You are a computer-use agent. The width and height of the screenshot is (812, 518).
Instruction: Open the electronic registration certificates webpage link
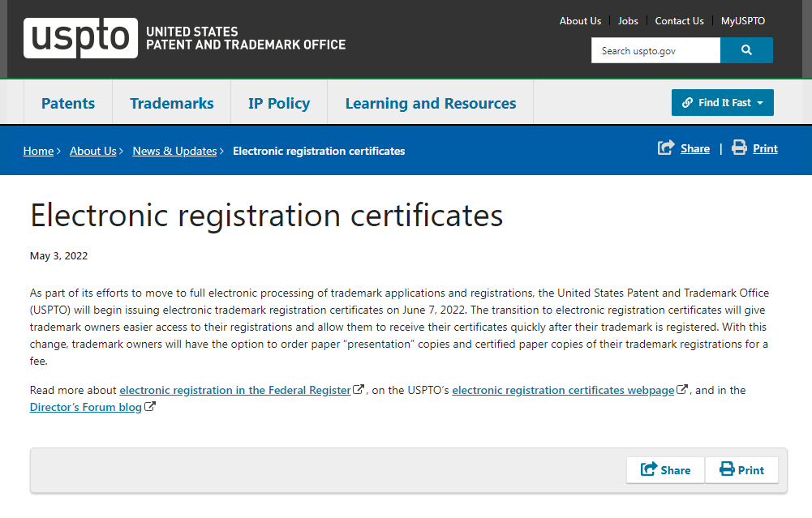[x=563, y=390]
